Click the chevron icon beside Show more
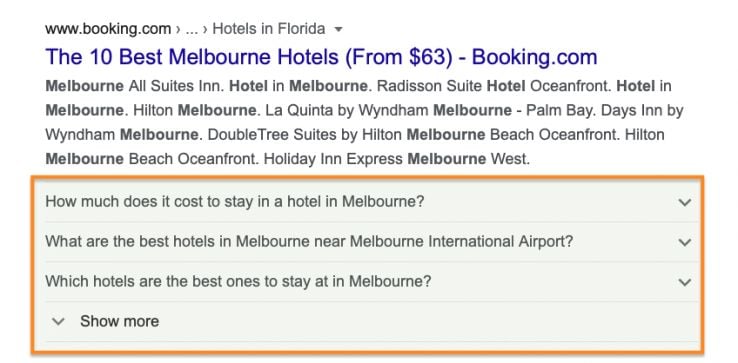Viewport: 738px width, 363px height. [x=58, y=322]
